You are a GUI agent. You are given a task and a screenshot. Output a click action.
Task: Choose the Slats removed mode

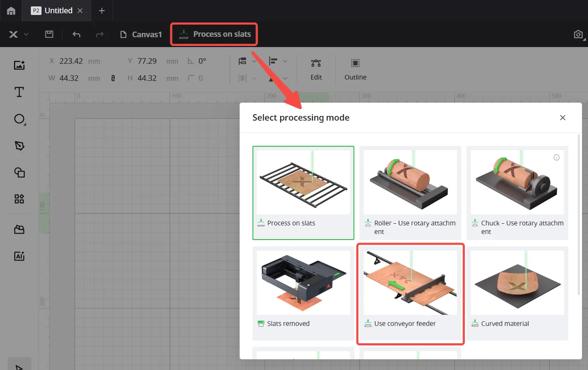(303, 293)
